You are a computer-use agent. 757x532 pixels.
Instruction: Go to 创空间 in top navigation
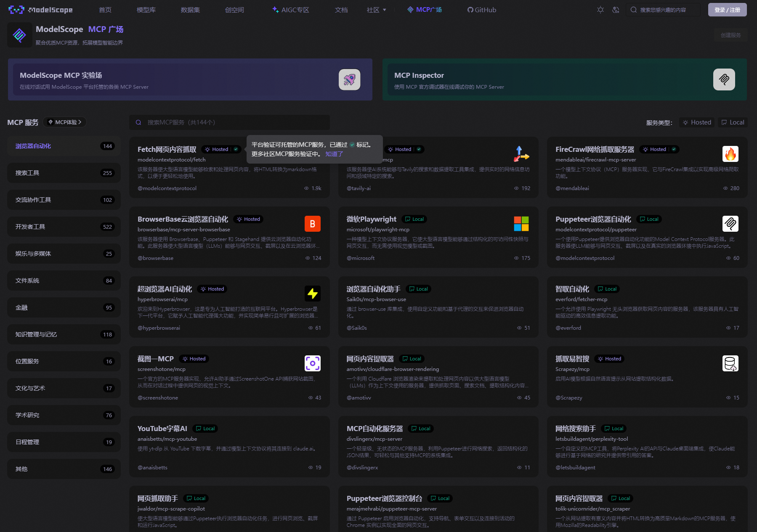[x=234, y=10]
